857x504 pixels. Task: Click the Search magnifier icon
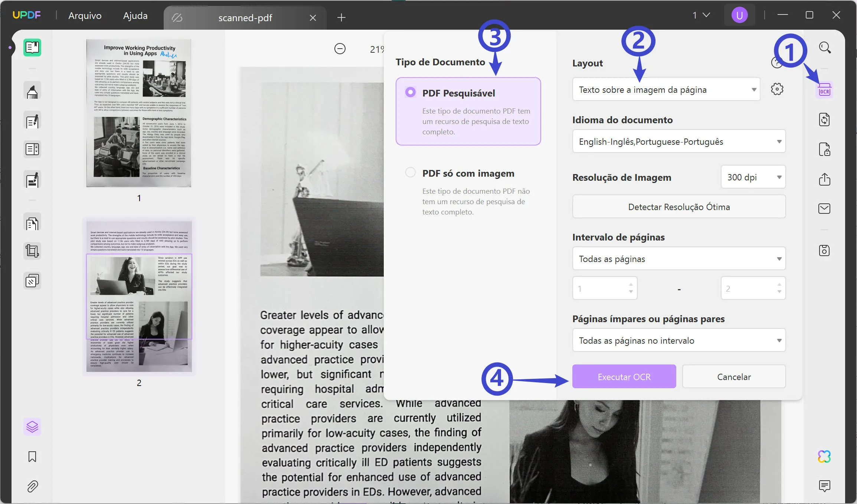pos(825,48)
